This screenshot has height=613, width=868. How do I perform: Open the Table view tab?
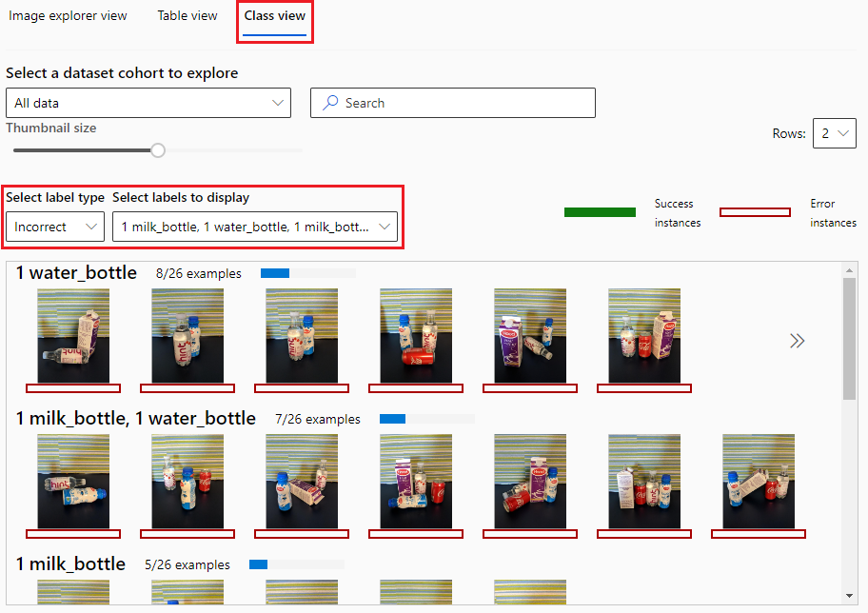coord(187,16)
